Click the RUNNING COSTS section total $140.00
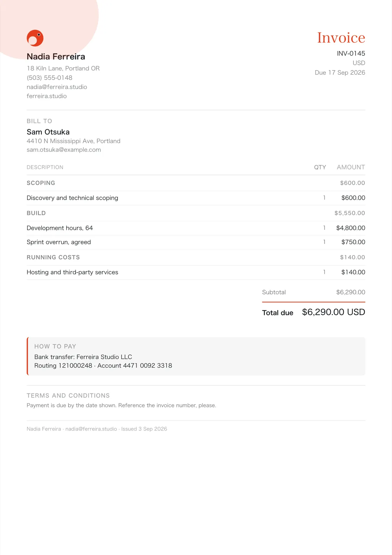392x555 pixels. coord(352,257)
